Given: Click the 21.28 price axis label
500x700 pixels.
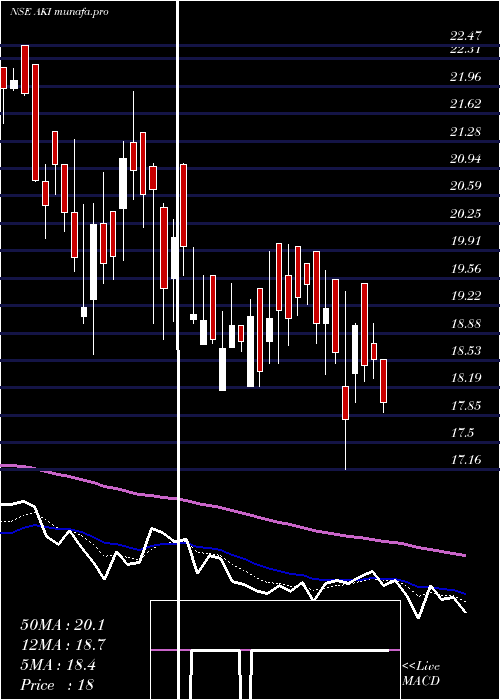Looking at the screenshot, I should [x=466, y=132].
